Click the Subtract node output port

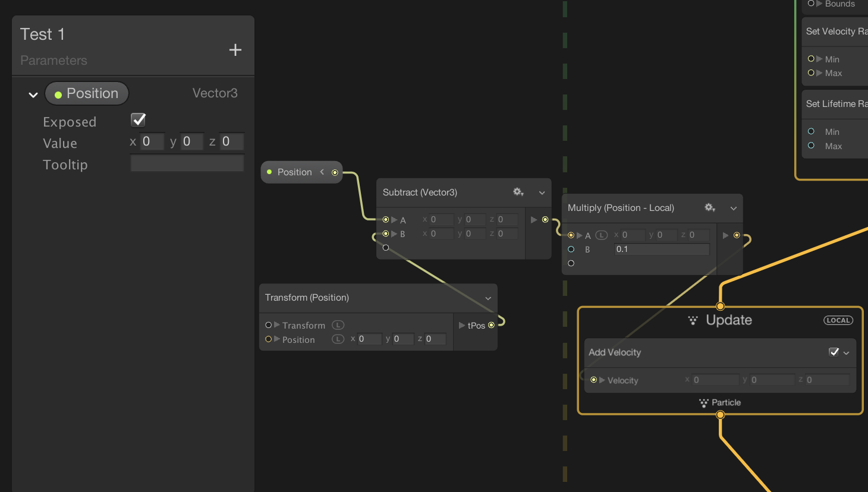pyautogui.click(x=545, y=220)
